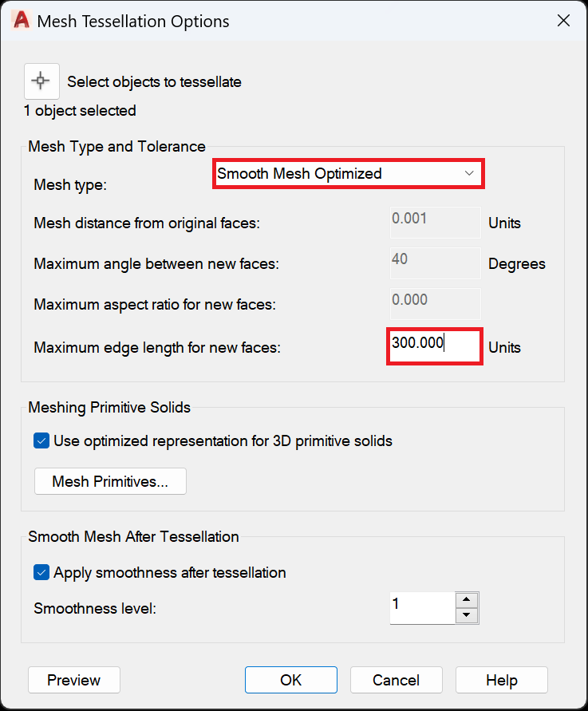Click the Maximum angle between new faces field
This screenshot has height=711, width=588.
pyautogui.click(x=435, y=263)
